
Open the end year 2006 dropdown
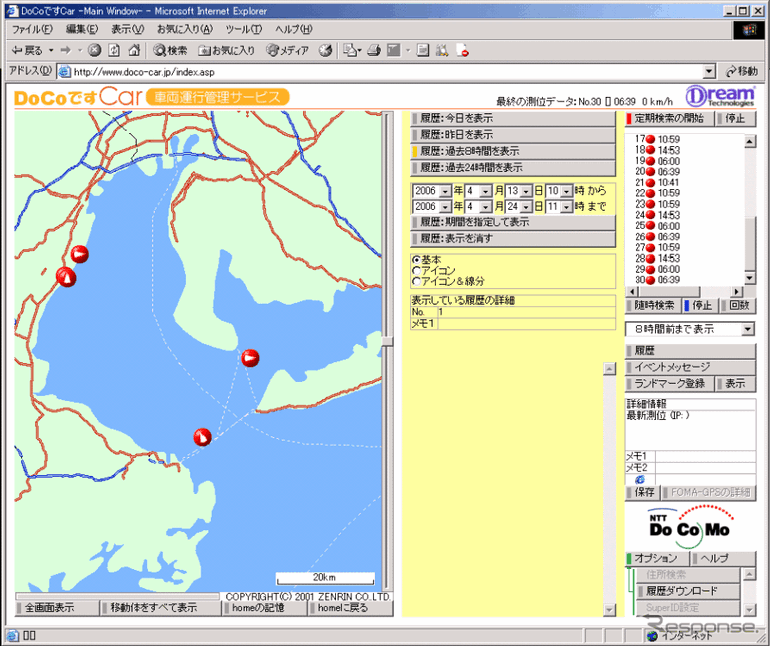tap(445, 207)
